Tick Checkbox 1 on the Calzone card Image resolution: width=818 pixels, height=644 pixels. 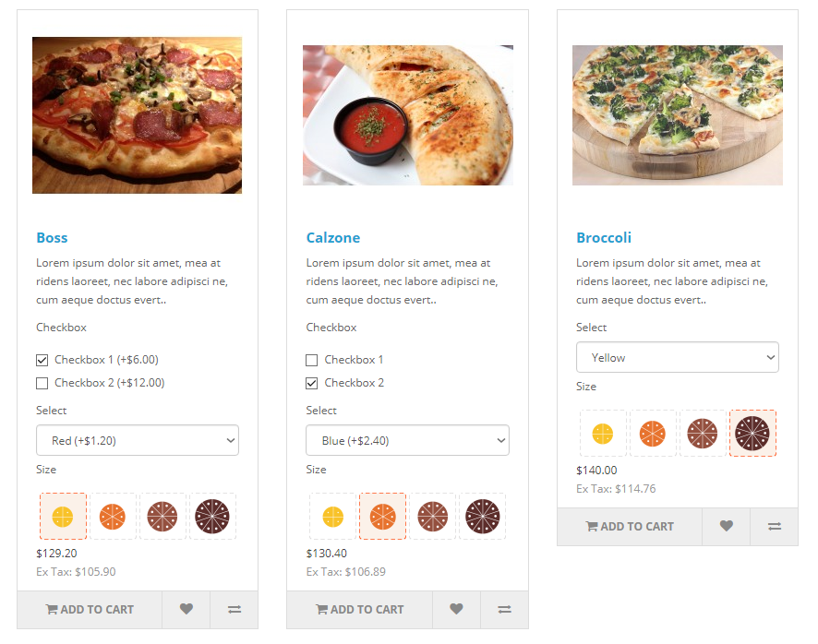point(312,360)
